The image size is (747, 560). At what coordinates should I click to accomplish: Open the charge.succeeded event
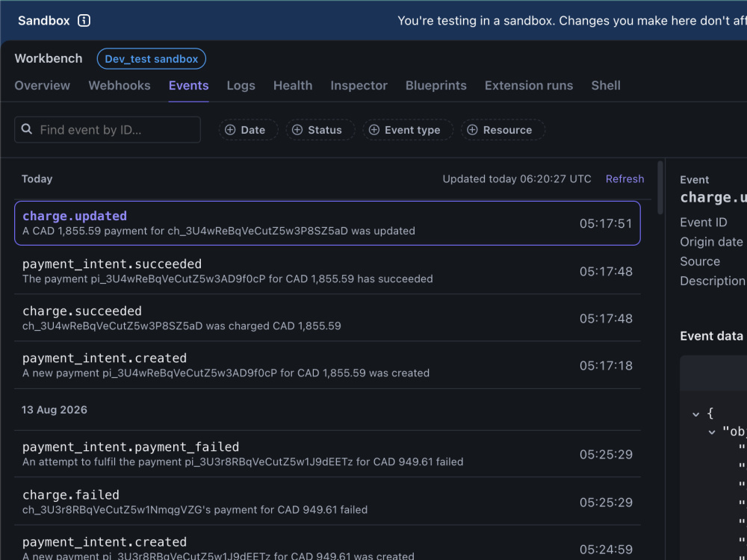point(327,317)
